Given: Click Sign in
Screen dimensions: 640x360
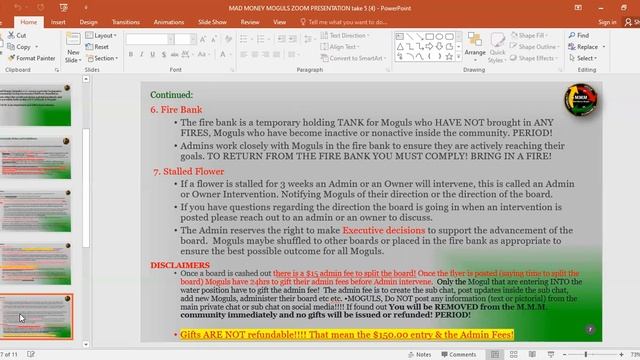Looking at the screenshot, I should [607, 22].
